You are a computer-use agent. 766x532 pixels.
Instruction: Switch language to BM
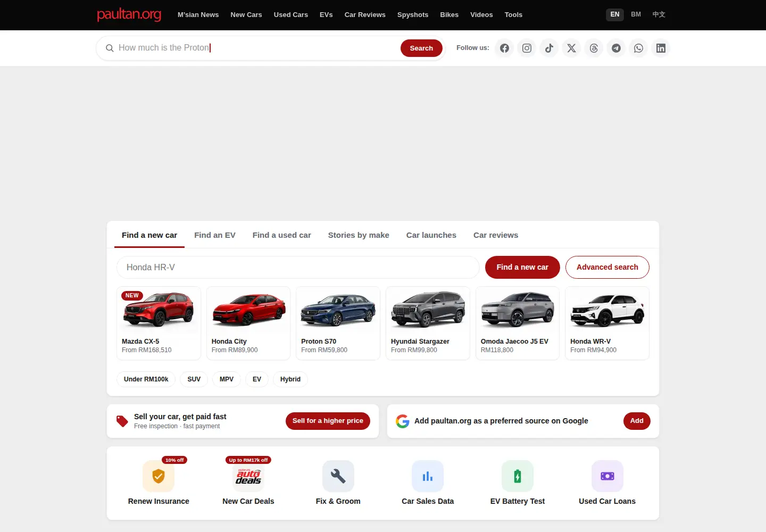[636, 14]
